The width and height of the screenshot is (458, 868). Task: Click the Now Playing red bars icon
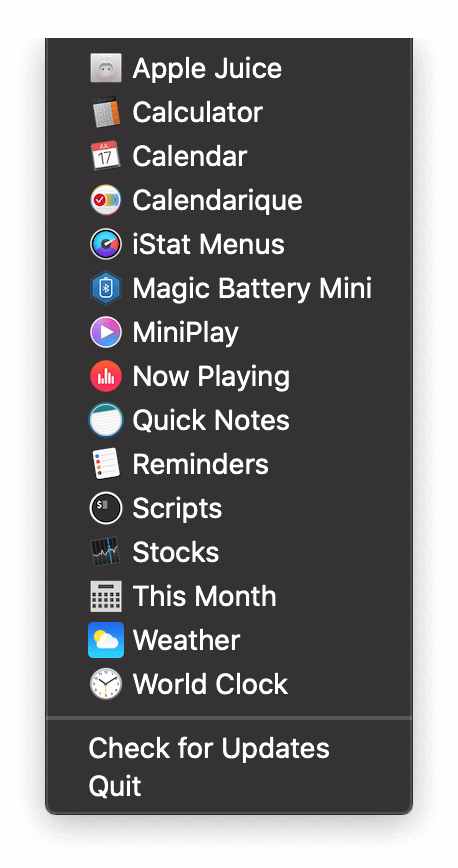(105, 376)
